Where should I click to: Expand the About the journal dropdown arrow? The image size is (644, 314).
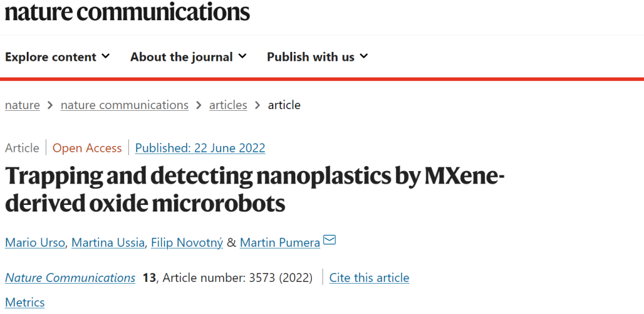[x=242, y=56]
